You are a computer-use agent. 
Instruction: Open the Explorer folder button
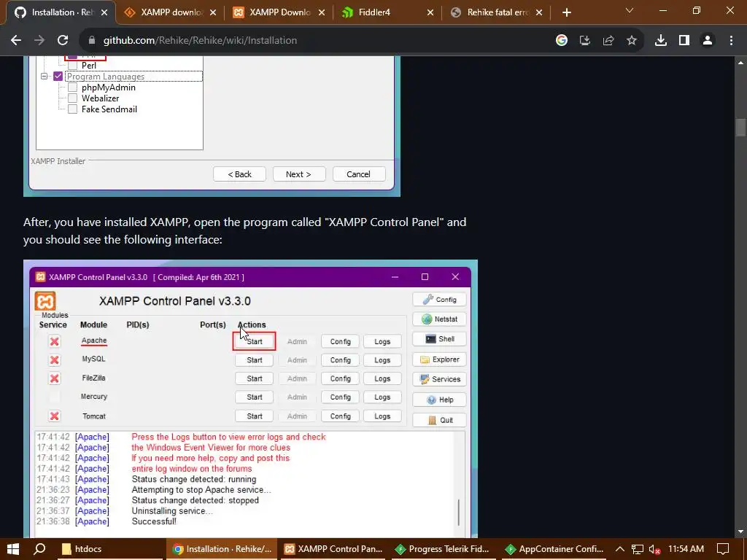[x=439, y=359]
